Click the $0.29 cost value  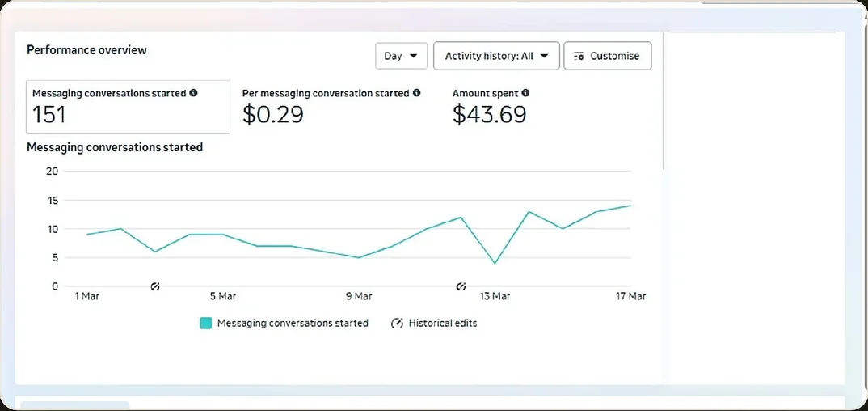tap(273, 115)
